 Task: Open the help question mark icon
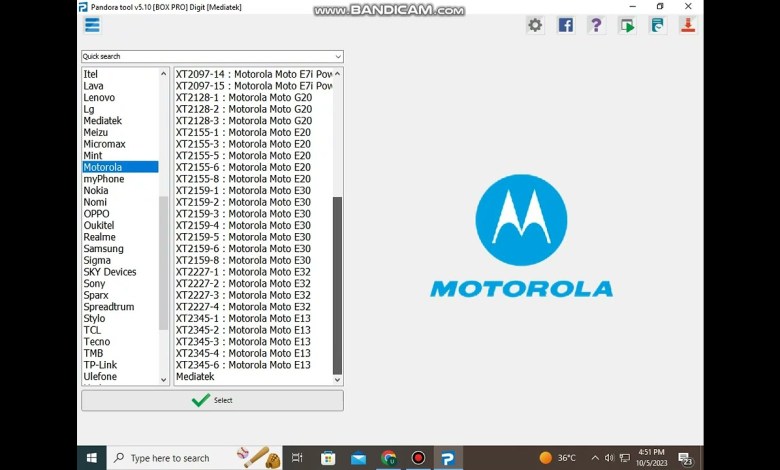[596, 25]
